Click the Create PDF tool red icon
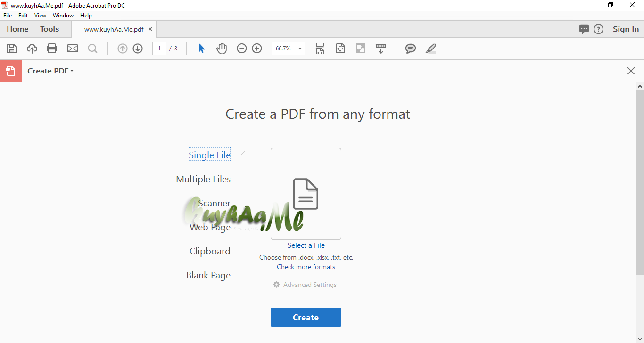Viewport: 644px width, 343px height. tap(11, 71)
